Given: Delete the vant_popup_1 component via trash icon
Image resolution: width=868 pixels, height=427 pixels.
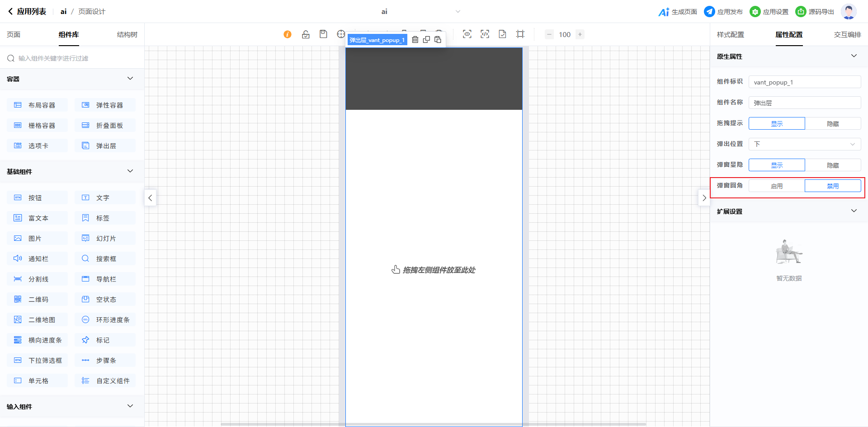Looking at the screenshot, I should tap(415, 40).
